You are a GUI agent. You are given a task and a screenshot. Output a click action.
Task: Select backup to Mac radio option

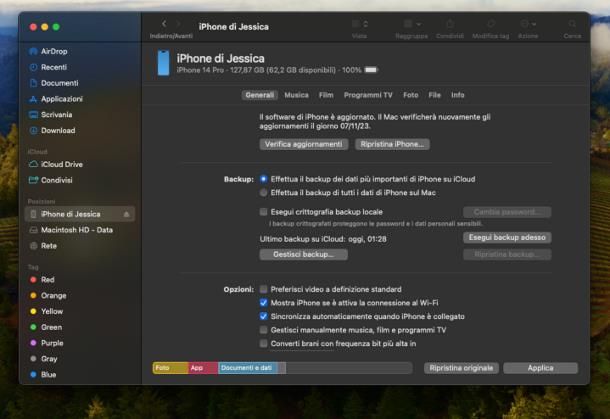(264, 193)
